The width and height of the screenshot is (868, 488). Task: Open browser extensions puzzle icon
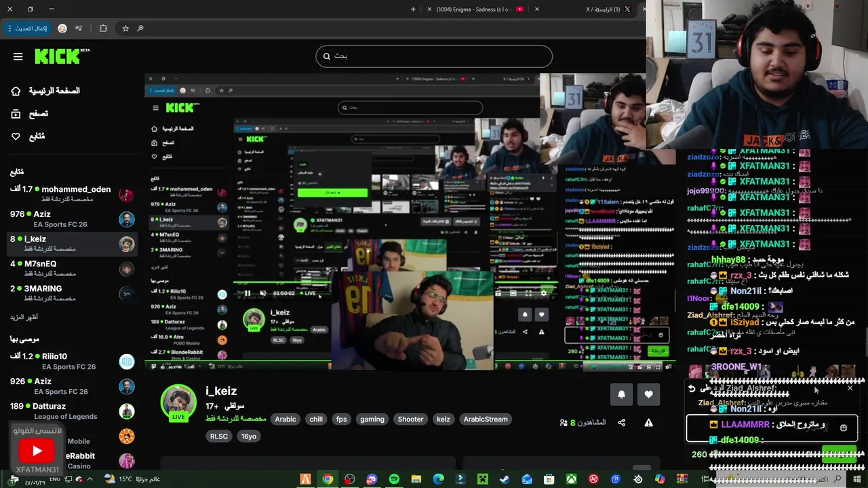(x=103, y=28)
